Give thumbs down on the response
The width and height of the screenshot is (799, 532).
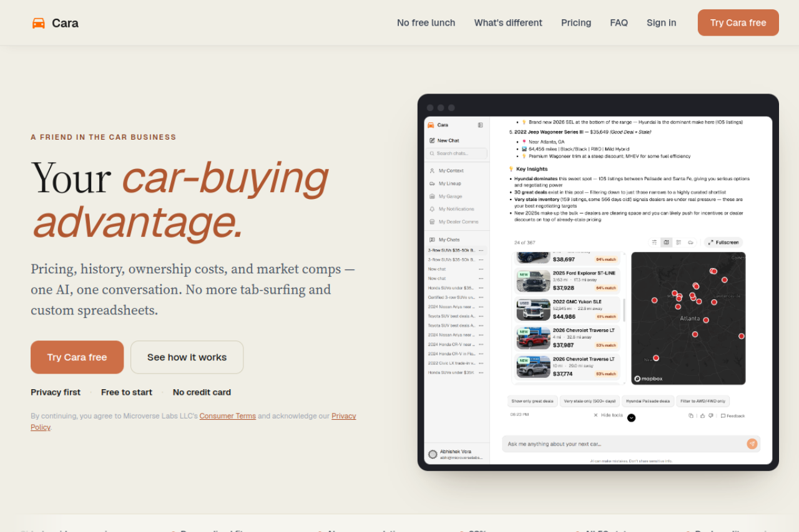(710, 415)
